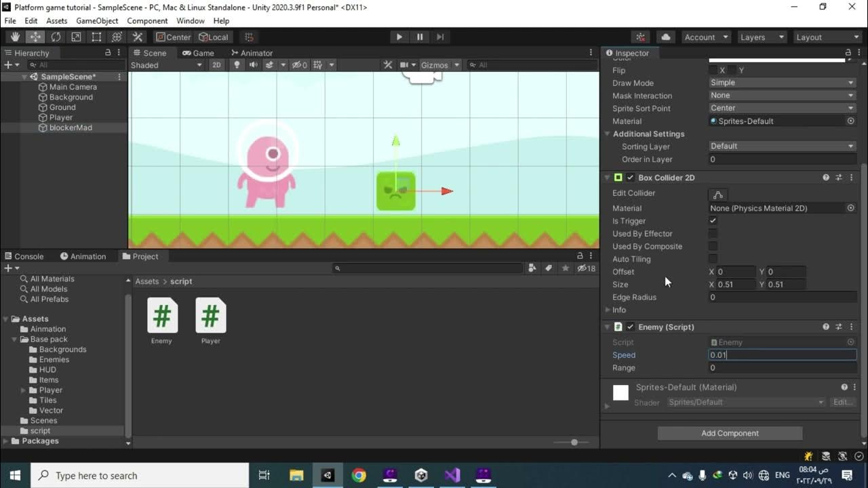
Task: Enable Used By Composite checkbox
Action: 713,247
